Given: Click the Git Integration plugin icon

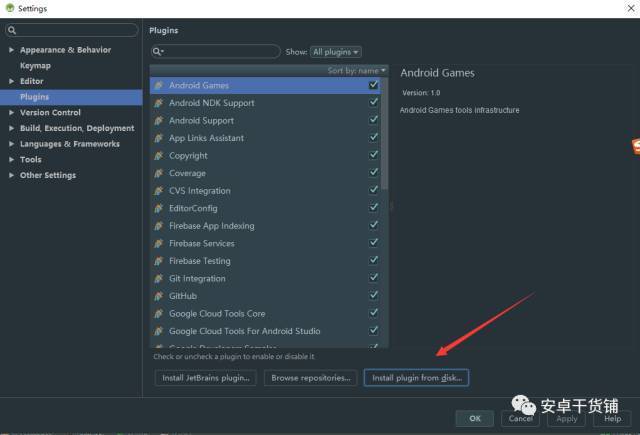Looking at the screenshot, I should coord(159,278).
